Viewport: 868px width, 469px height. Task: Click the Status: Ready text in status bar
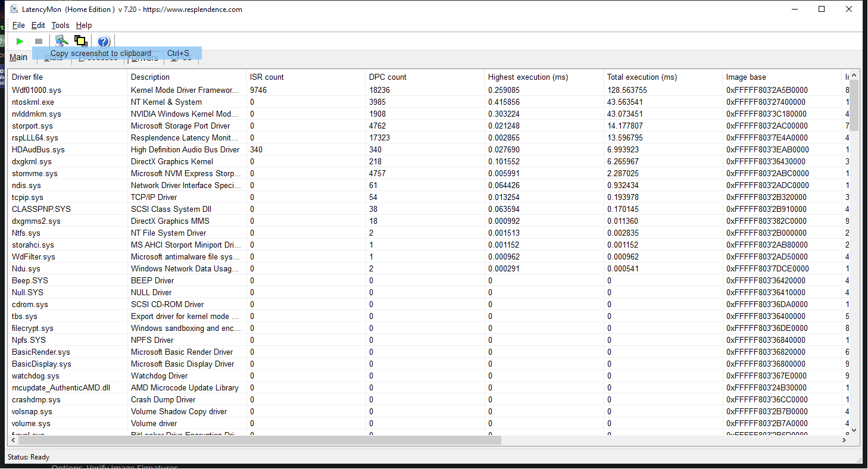click(x=29, y=457)
